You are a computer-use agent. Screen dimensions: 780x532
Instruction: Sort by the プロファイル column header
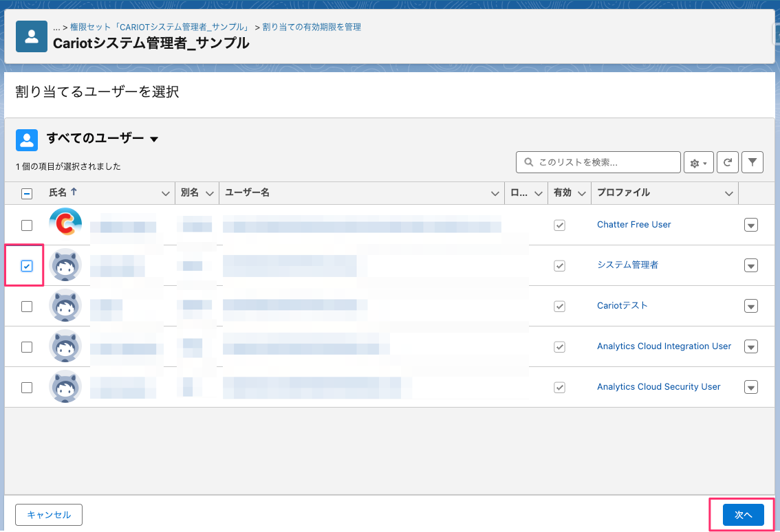coord(623,192)
